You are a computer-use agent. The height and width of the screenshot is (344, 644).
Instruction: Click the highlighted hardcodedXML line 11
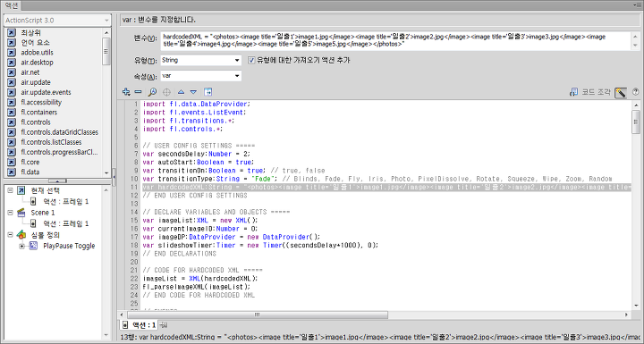pyautogui.click(x=386, y=187)
